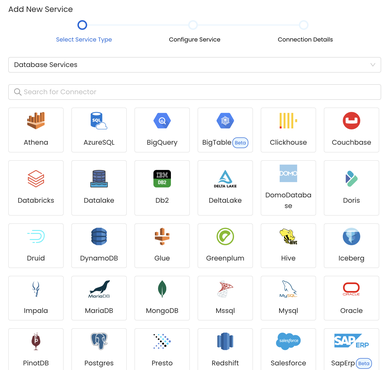Click the Select Service Type step circle

tap(82, 25)
